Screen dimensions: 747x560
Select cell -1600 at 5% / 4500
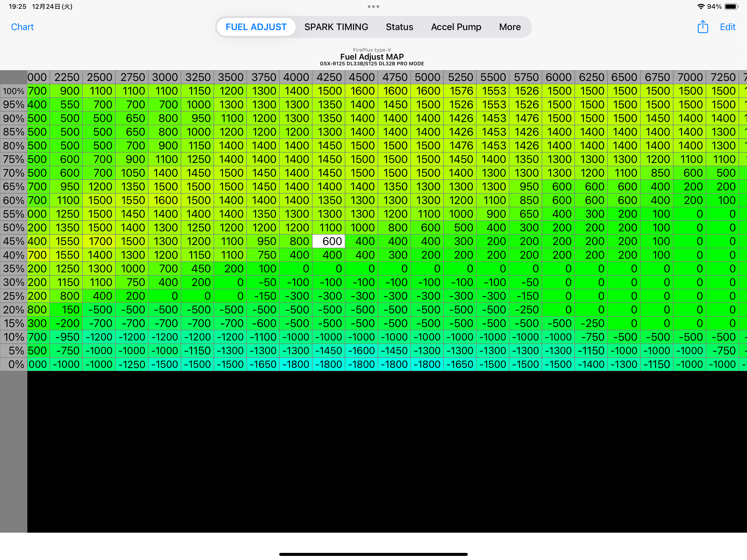[361, 351]
